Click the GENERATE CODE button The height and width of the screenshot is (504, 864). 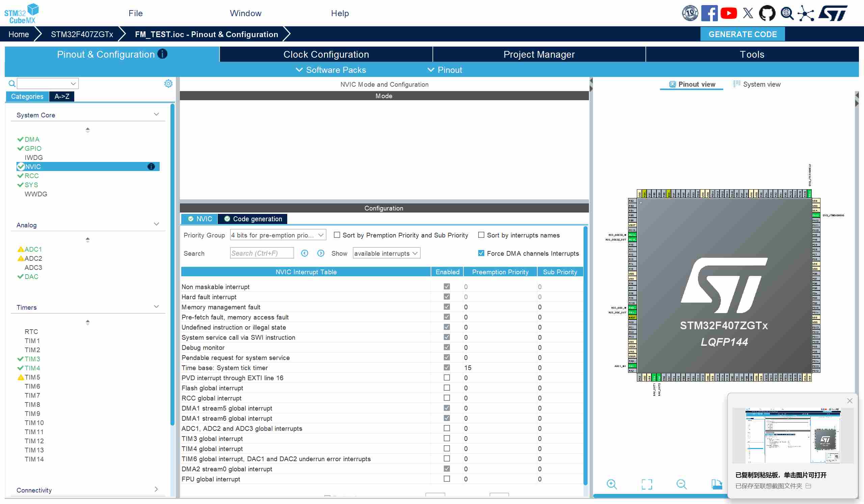(x=742, y=34)
